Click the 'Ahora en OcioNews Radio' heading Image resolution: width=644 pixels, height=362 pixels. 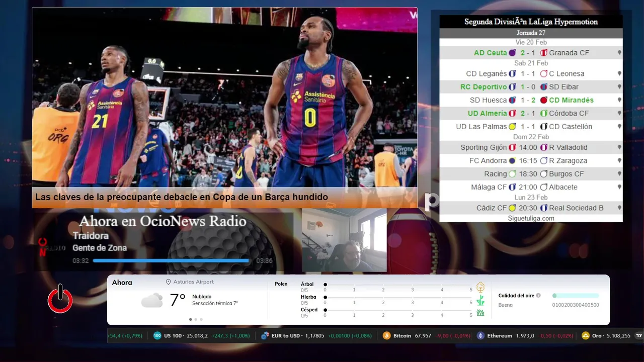[x=163, y=221]
